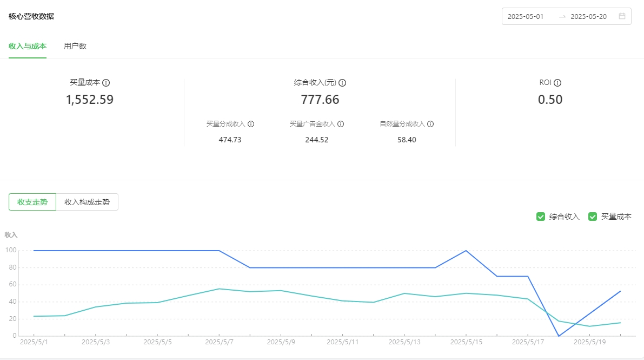The width and height of the screenshot is (644, 360).
Task: Click the 核心营收数据 heading
Action: (x=31, y=16)
